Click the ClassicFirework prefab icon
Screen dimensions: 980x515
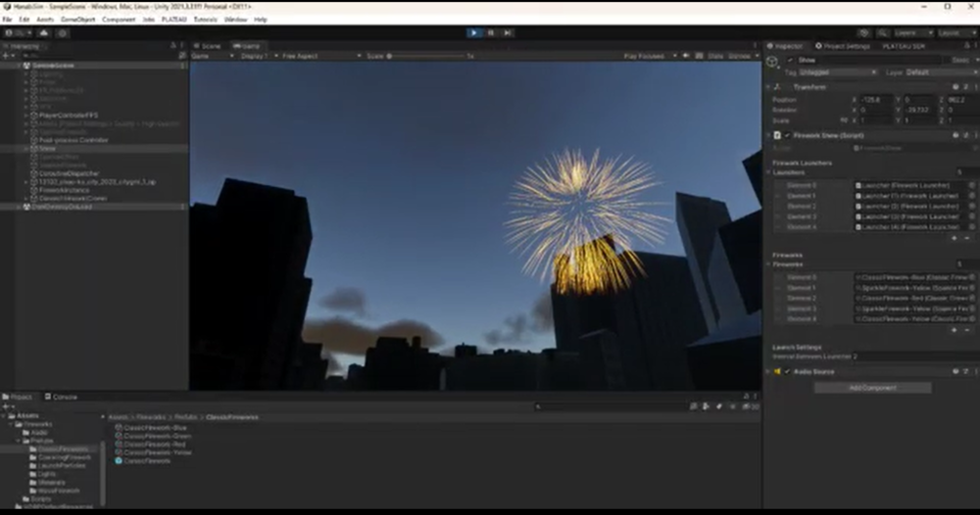tap(119, 460)
